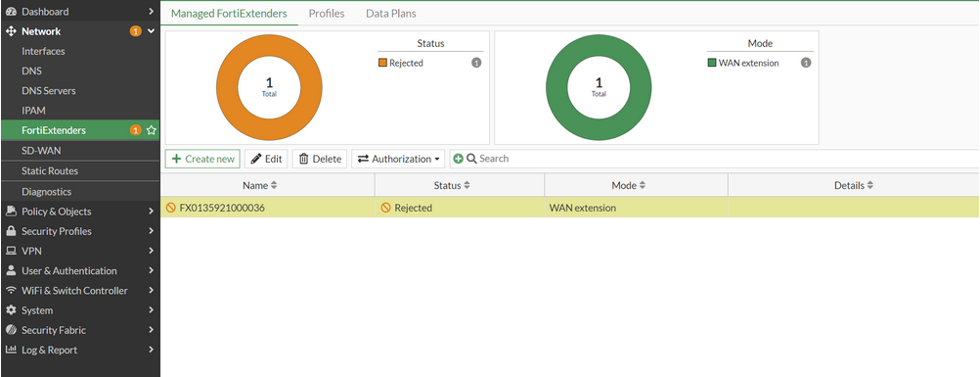This screenshot has width=980, height=377.
Task: Click the orange Rejected legend swatch
Action: (382, 64)
